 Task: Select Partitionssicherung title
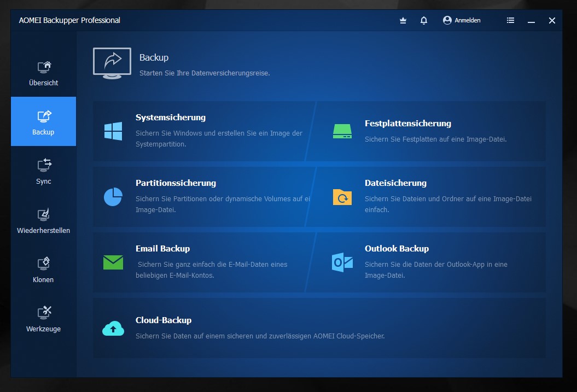[176, 183]
